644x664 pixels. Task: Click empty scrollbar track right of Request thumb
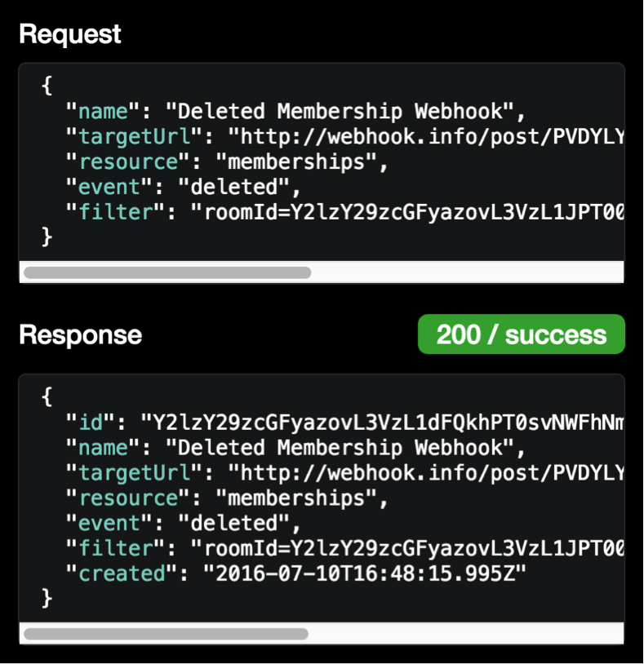pyautogui.click(x=466, y=272)
